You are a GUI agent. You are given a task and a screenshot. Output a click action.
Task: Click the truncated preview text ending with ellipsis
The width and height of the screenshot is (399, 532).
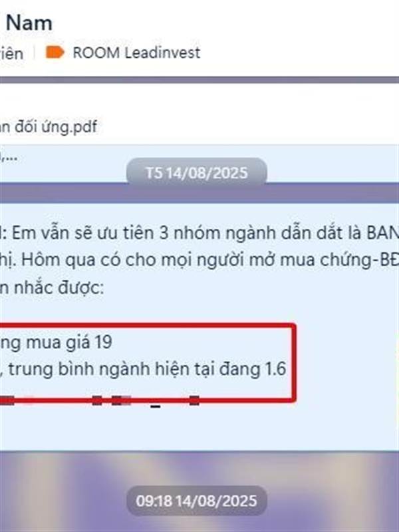[9, 157]
